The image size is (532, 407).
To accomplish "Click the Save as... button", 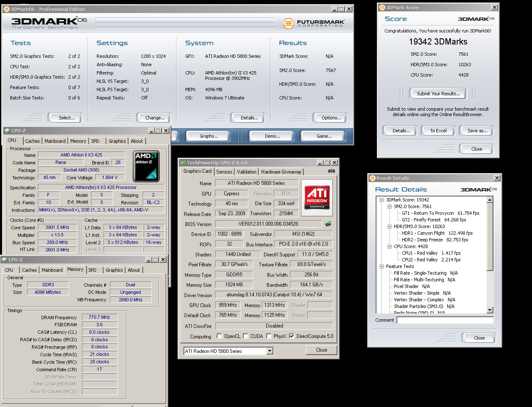I will tap(477, 131).
